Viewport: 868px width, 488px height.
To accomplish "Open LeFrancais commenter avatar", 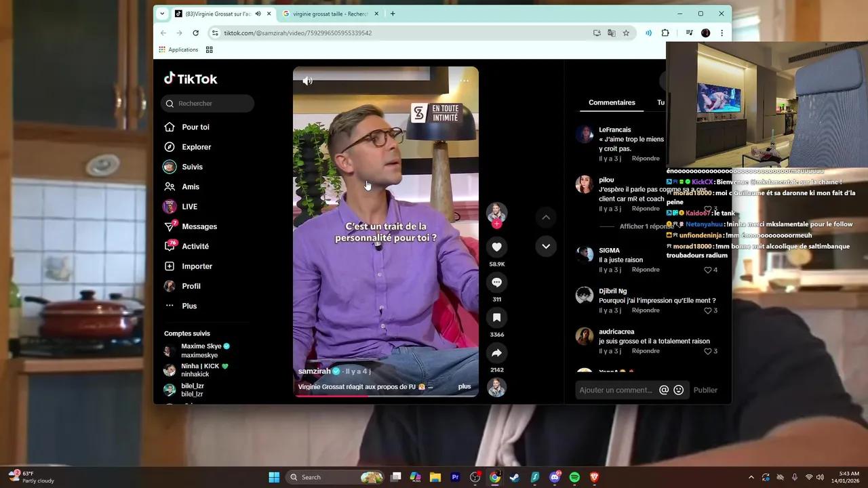I will pos(585,134).
